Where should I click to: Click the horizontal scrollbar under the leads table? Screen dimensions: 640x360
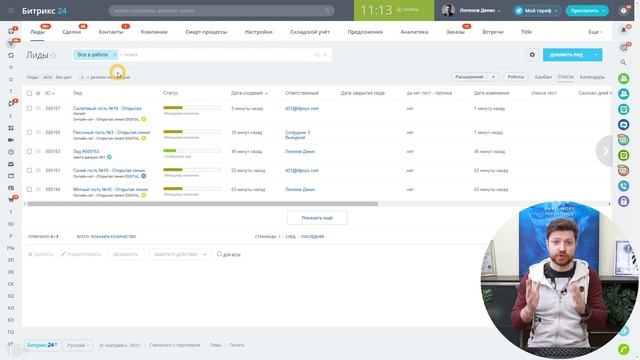point(202,204)
